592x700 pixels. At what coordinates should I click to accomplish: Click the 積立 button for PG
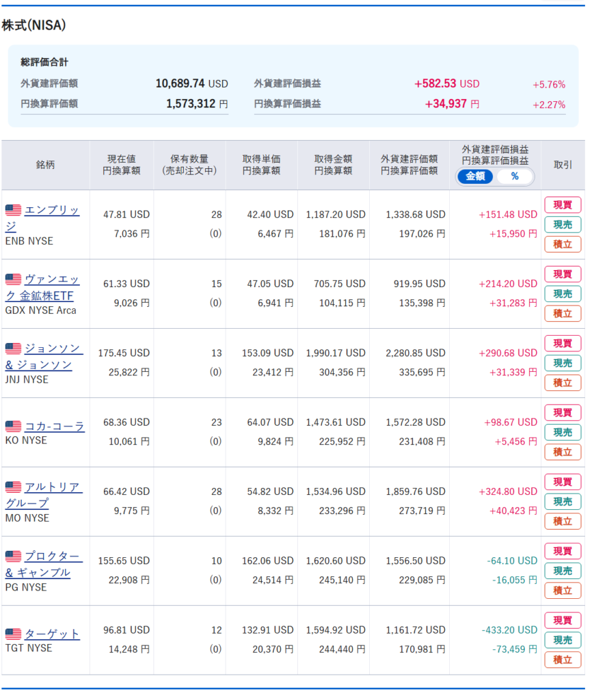(x=563, y=590)
